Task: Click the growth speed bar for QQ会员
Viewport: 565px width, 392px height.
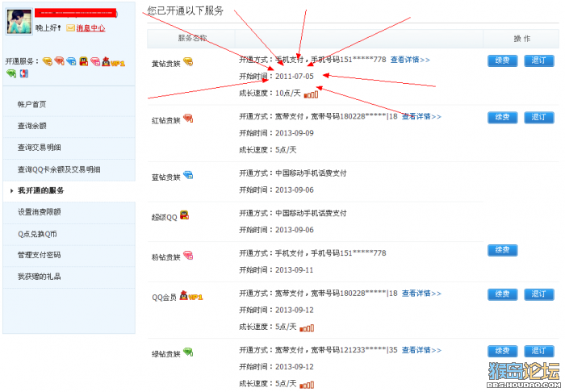Action: pyautogui.click(x=307, y=328)
